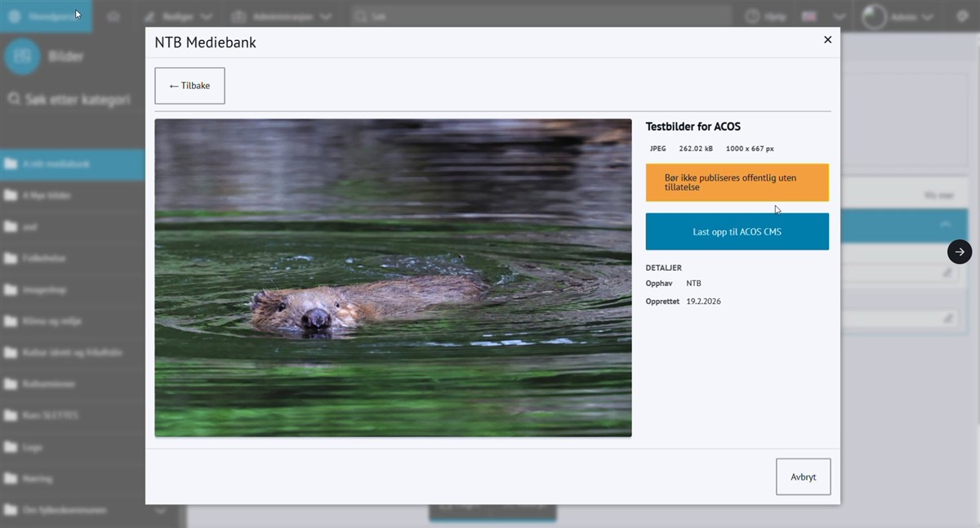Select the Næring folder
The width and height of the screenshot is (980, 528).
[38, 478]
